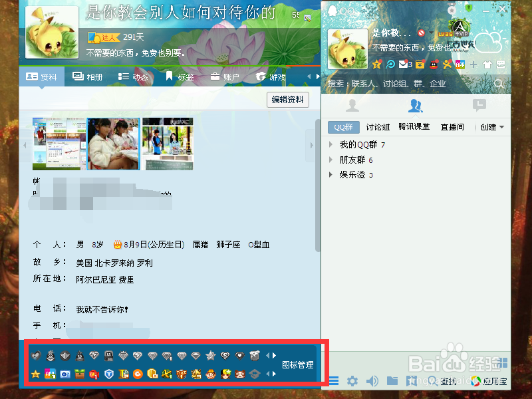The image size is (532, 399).
Task: Open the interface manager icon beside T-shirt
Action: 501,65
